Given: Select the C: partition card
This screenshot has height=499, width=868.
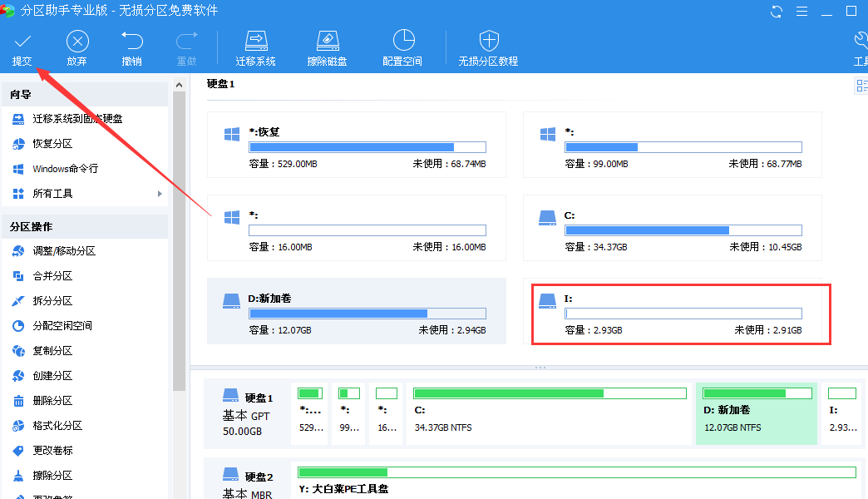Looking at the screenshot, I should pyautogui.click(x=673, y=228).
